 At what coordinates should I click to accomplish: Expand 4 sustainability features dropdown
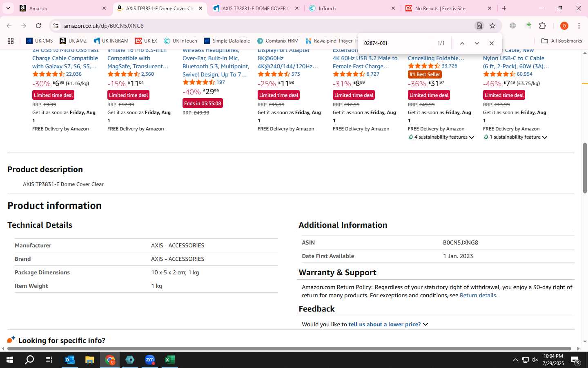(441, 137)
